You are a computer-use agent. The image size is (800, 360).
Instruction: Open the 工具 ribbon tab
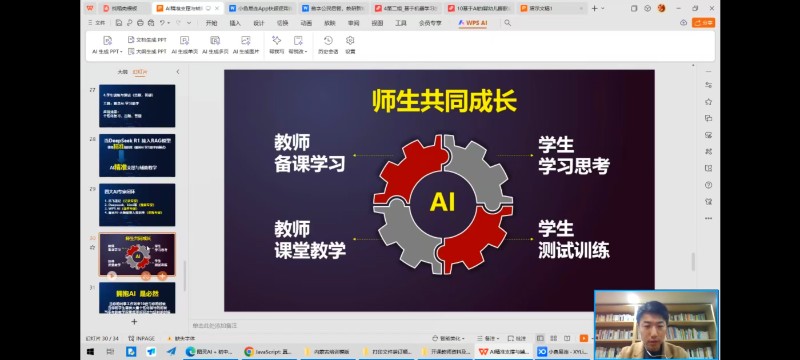pos(401,23)
